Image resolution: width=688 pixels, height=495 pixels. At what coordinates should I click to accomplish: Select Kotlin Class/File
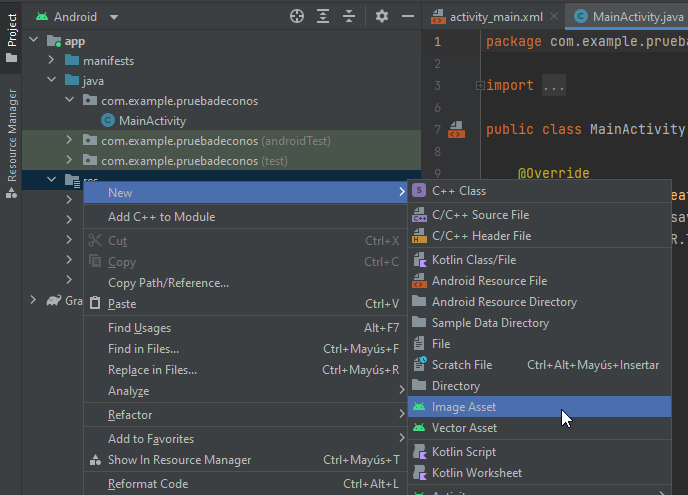(540, 260)
